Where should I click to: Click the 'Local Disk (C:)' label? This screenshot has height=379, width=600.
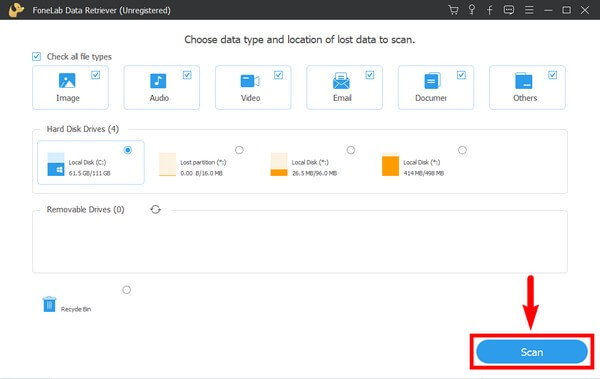pos(87,162)
